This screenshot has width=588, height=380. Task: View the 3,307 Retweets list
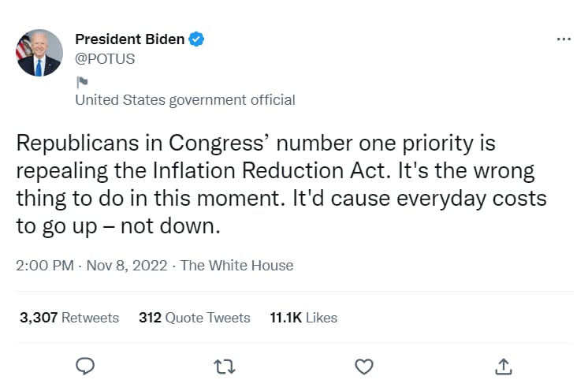(x=69, y=318)
